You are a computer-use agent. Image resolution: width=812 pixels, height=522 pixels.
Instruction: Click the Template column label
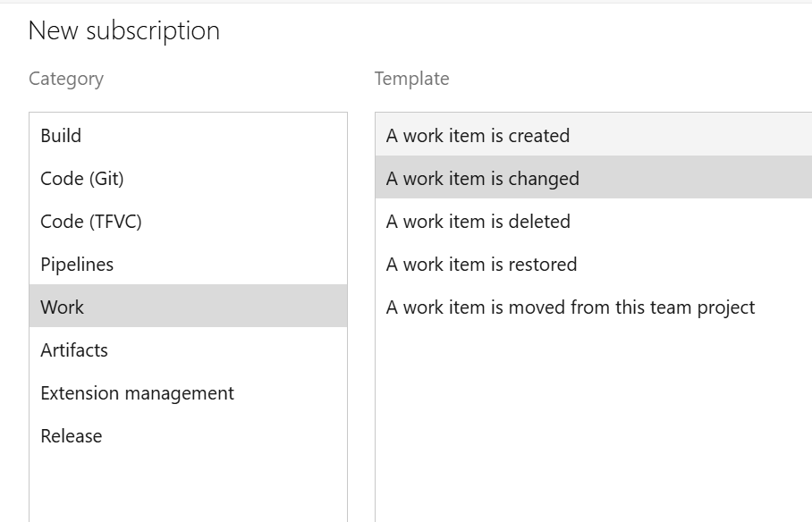click(x=411, y=79)
